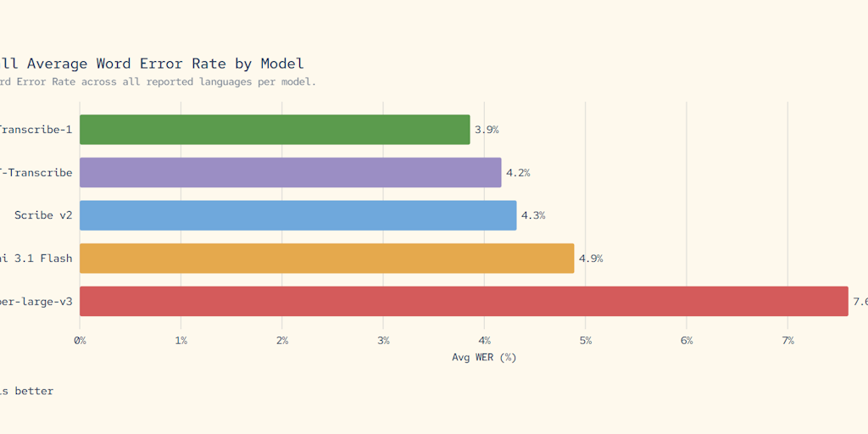Click the Scribe v2 axis label
Image resolution: width=868 pixels, height=434 pixels.
43,215
